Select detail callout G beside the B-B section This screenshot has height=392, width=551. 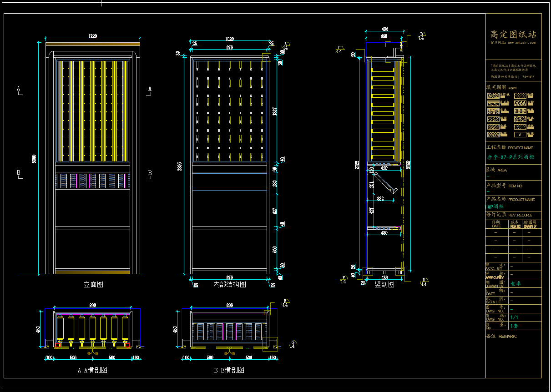pos(293,344)
